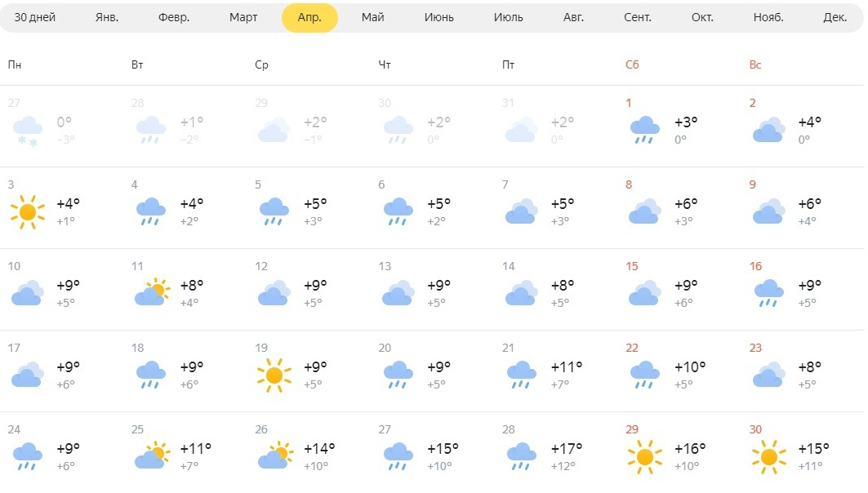Open the April 27 forecast with +15°
The height and width of the screenshot is (493, 868).
(433, 452)
